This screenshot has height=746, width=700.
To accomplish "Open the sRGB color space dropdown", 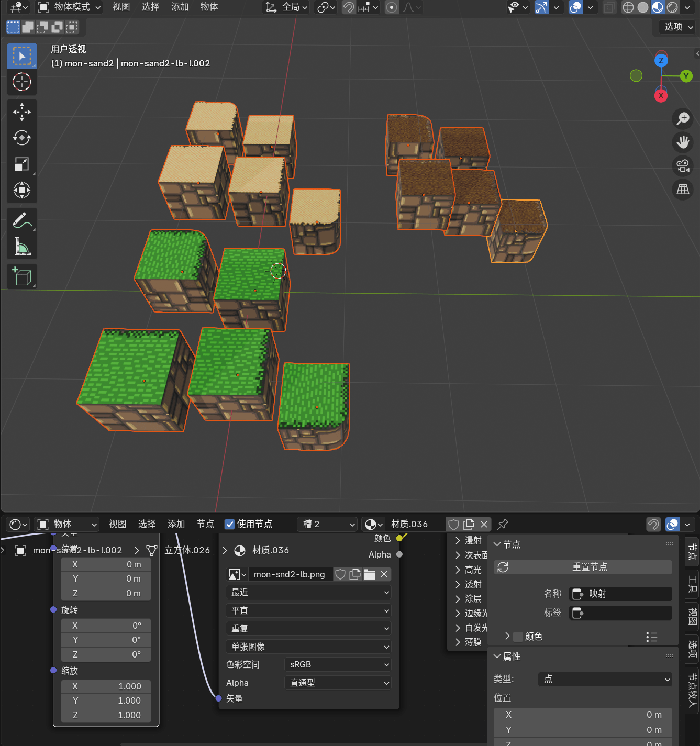I will click(x=338, y=664).
